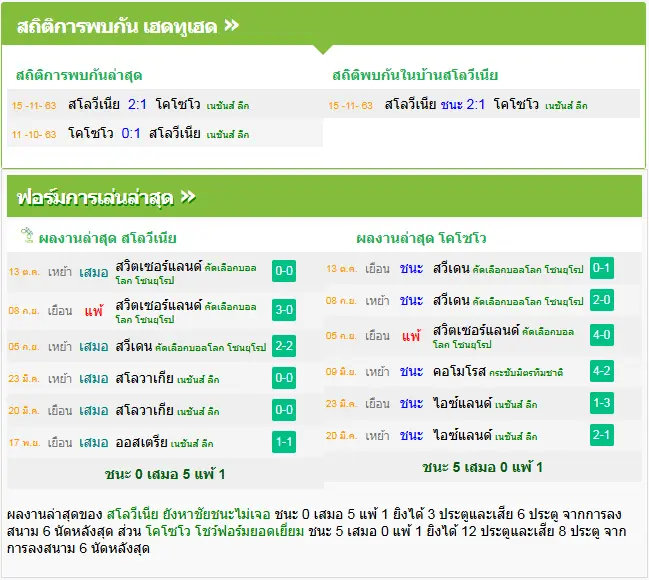
Task: Click the ผลงานล่าสุด โคโซโว heading
Action: [421, 238]
